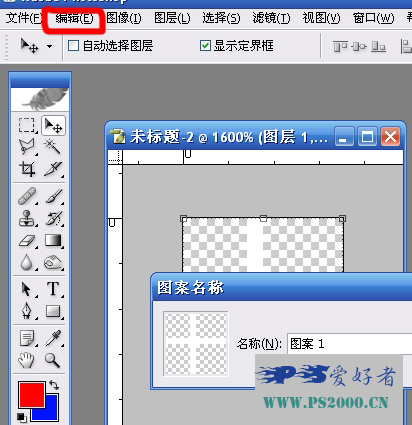Enable the 自动选择图层 checkbox

[73, 45]
